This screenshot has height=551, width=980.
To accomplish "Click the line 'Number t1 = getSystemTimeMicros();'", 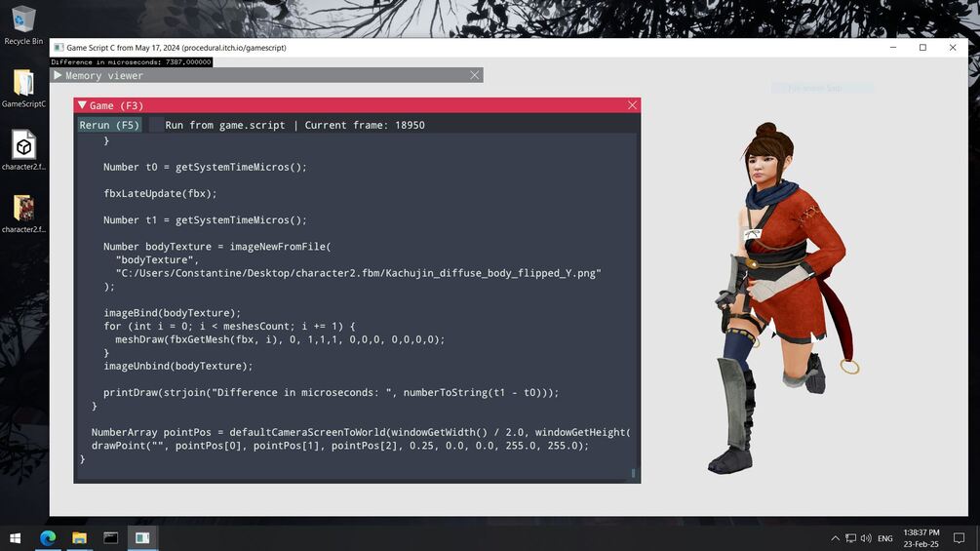I will point(205,219).
